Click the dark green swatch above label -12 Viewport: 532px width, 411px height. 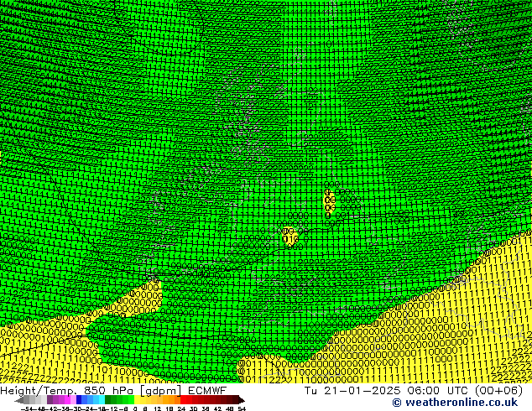pyautogui.click(x=108, y=399)
